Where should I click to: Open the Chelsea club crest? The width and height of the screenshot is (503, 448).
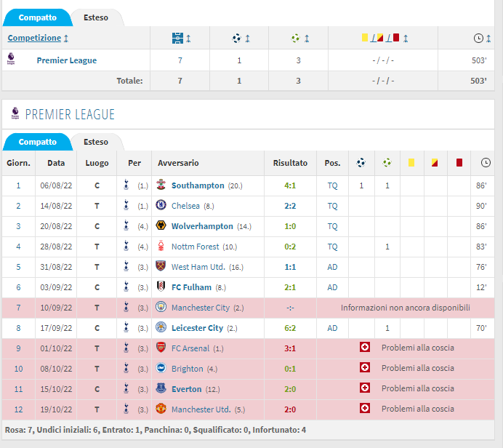click(x=161, y=205)
